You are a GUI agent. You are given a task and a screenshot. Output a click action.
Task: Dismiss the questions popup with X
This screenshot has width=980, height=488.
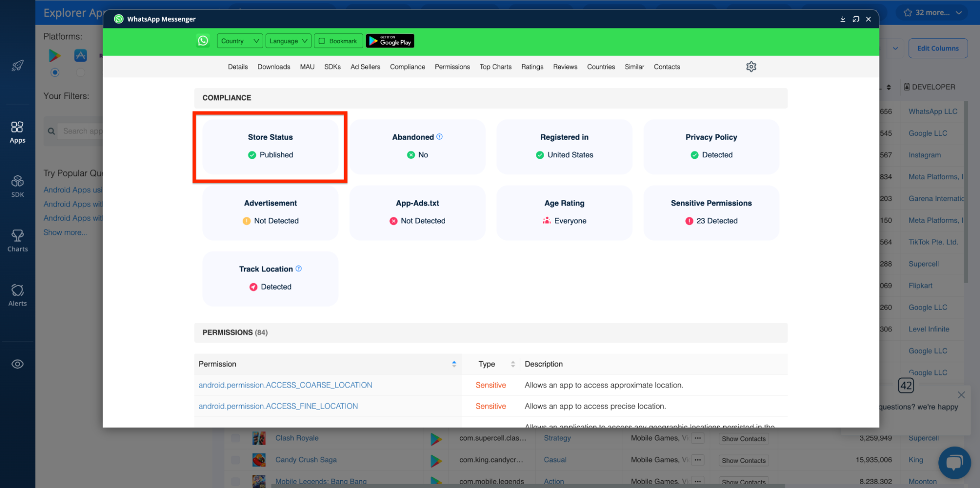click(x=961, y=395)
